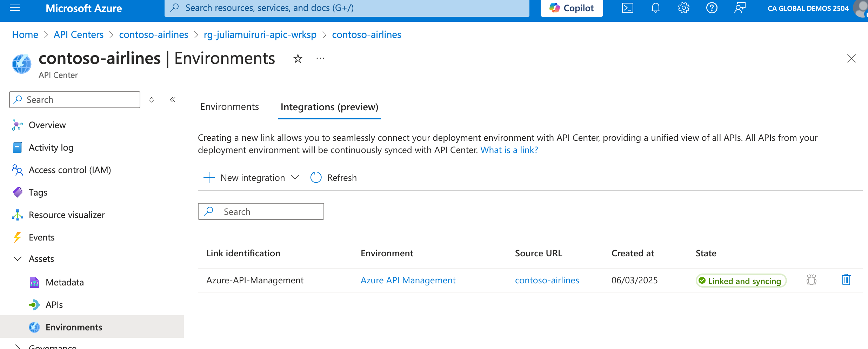Click the global search resources field
The width and height of the screenshot is (868, 349).
click(347, 8)
